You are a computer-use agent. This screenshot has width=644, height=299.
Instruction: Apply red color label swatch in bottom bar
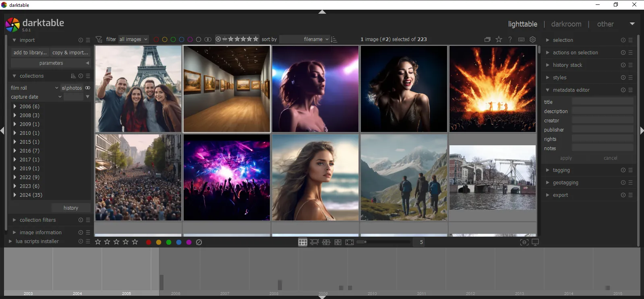tap(149, 242)
